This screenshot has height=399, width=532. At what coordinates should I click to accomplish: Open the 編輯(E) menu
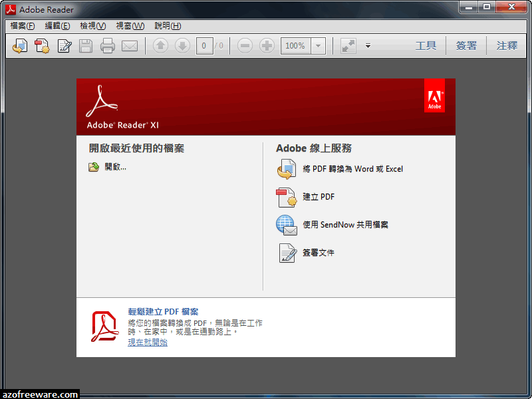[57, 26]
